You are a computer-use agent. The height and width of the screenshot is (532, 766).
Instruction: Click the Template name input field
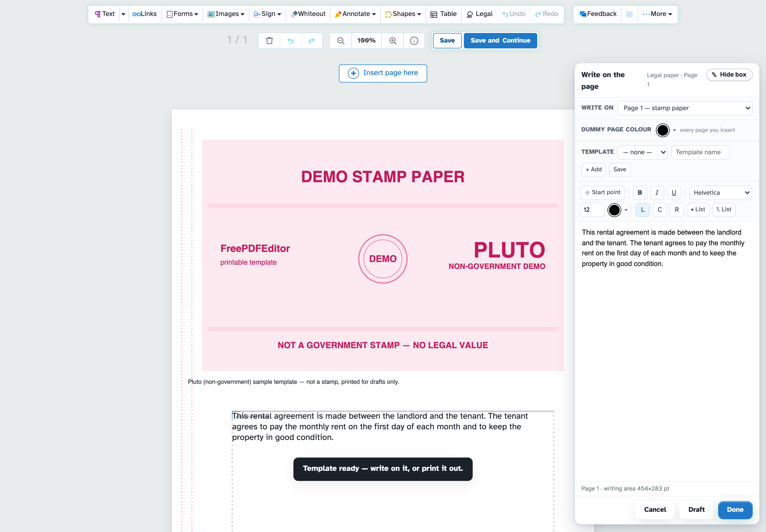point(700,152)
